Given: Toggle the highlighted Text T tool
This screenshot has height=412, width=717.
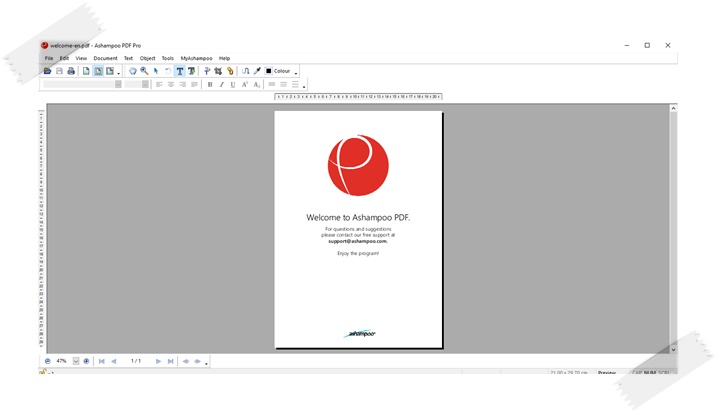Looking at the screenshot, I should click(x=180, y=71).
